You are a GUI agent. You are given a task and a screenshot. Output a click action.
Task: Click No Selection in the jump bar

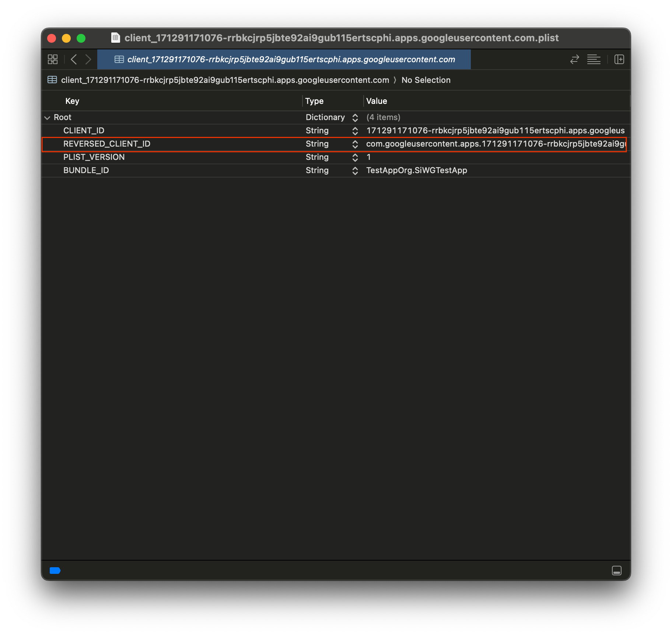pyautogui.click(x=426, y=80)
